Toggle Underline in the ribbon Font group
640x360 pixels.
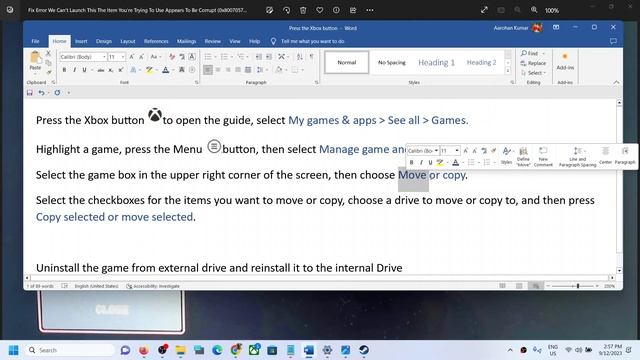coord(84,70)
